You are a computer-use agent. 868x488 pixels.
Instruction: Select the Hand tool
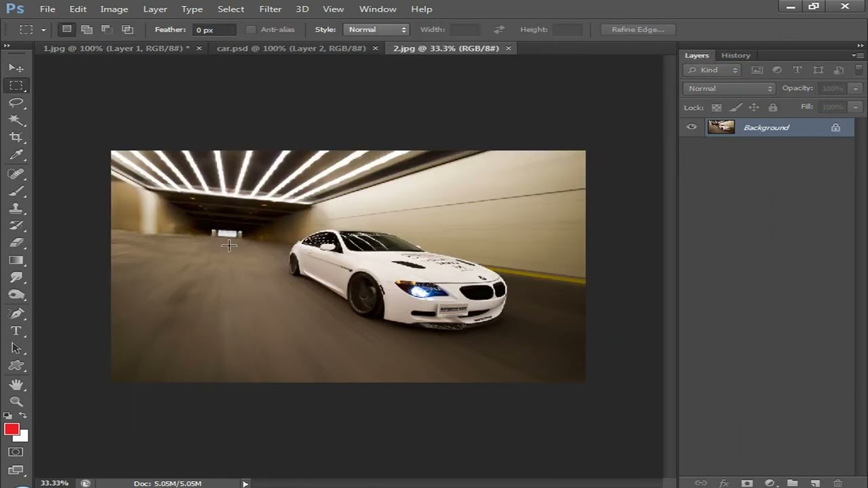[16, 384]
